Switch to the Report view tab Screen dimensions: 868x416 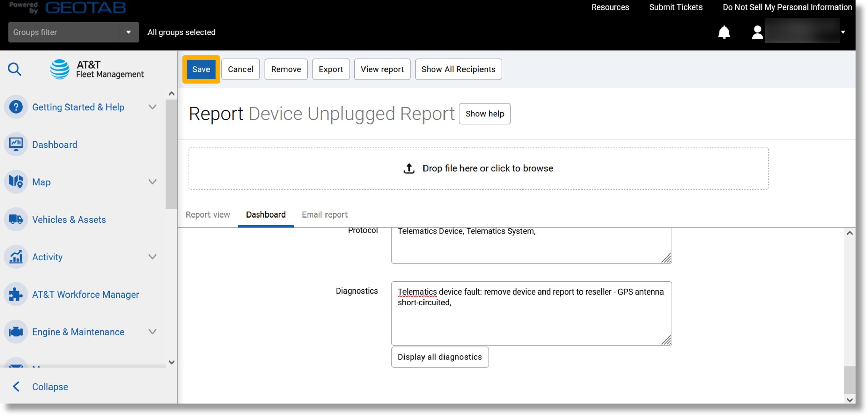click(x=208, y=214)
